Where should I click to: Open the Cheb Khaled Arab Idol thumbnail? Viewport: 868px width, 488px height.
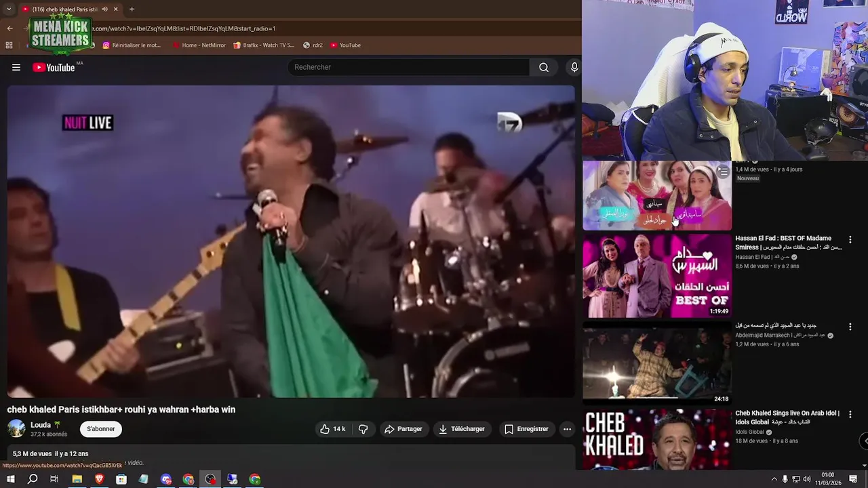click(657, 439)
